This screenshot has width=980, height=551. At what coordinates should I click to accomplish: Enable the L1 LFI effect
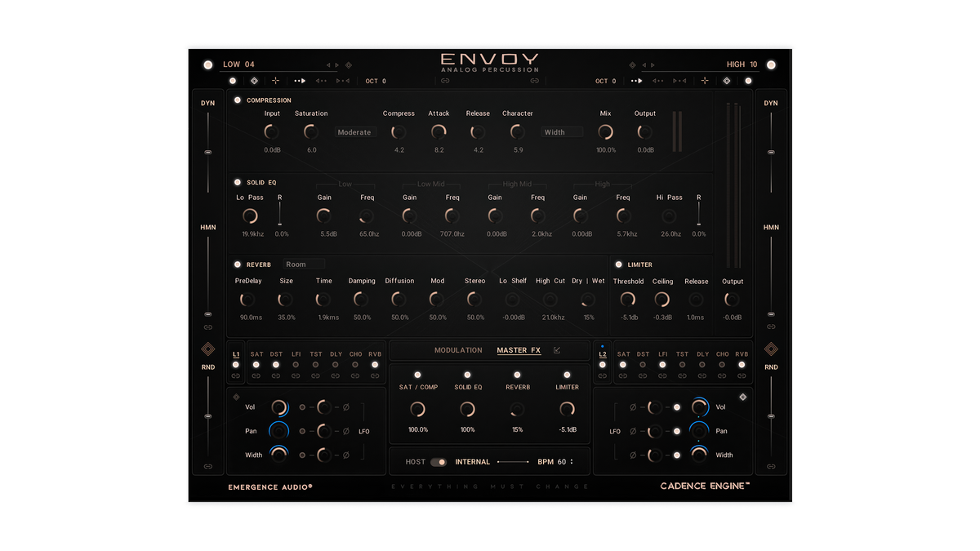coord(296,365)
